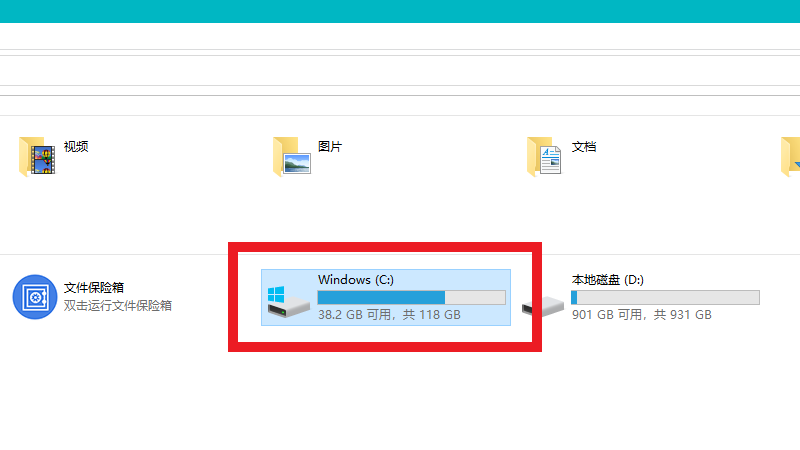Open the 视频 (Videos) folder icon
800x450 pixels.
tap(36, 156)
